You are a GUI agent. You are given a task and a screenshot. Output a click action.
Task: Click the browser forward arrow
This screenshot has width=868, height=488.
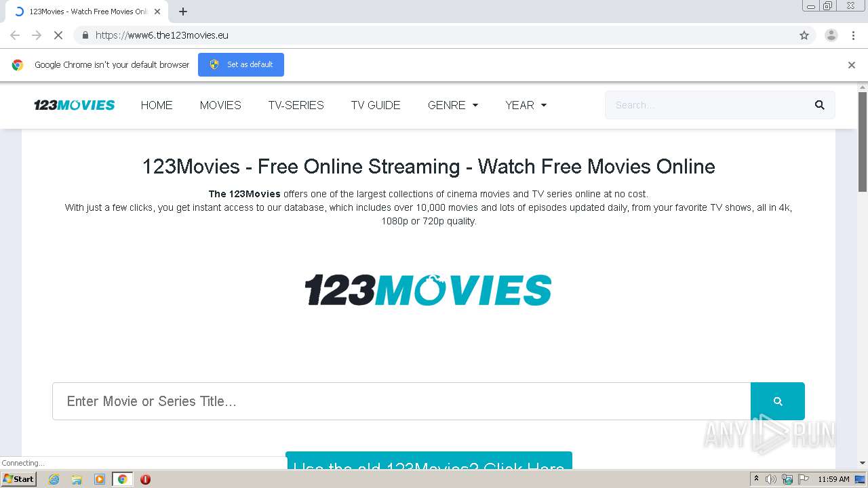37,35
